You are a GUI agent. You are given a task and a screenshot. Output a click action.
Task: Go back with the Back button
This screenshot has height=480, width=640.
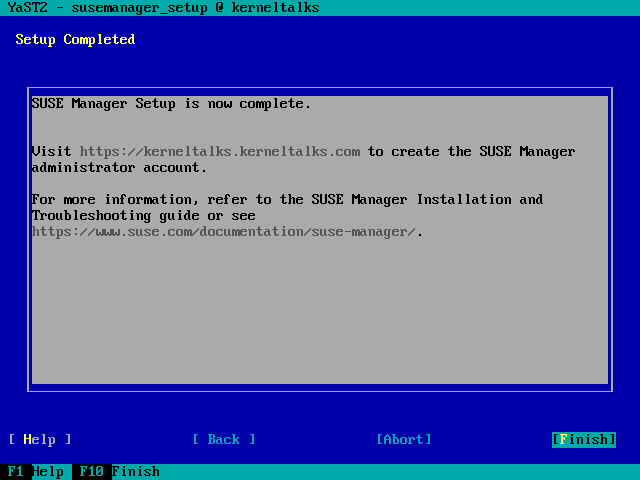point(224,440)
